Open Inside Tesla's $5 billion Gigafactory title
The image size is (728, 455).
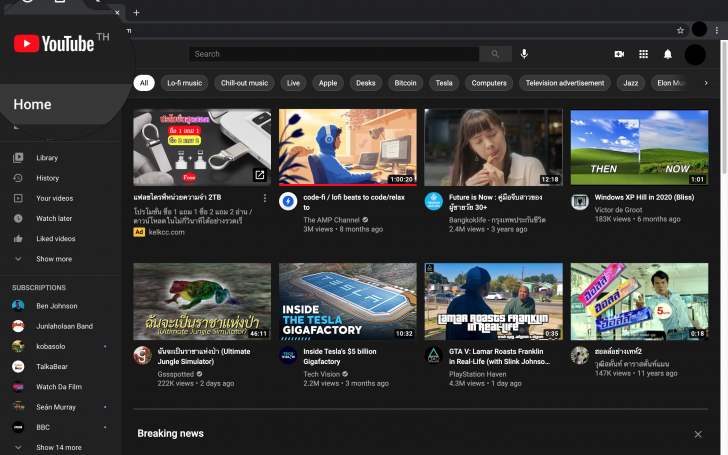point(340,357)
